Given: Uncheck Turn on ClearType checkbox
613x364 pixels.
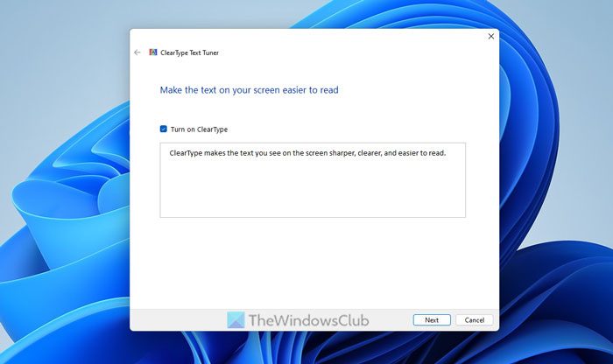Looking at the screenshot, I should (x=164, y=129).
